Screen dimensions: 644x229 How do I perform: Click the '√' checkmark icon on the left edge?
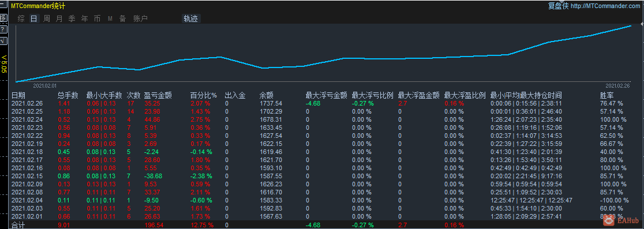(3, 40)
